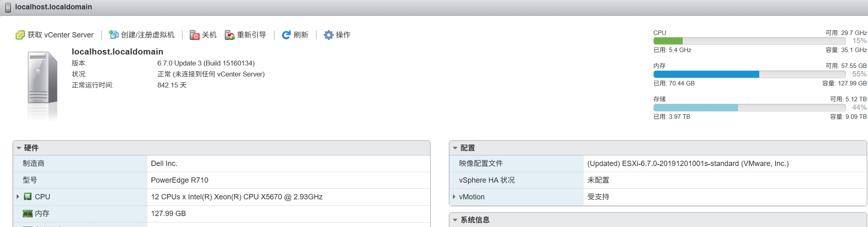
Task: Click memory free value 可用: 57.55 GB
Action: click(x=846, y=66)
